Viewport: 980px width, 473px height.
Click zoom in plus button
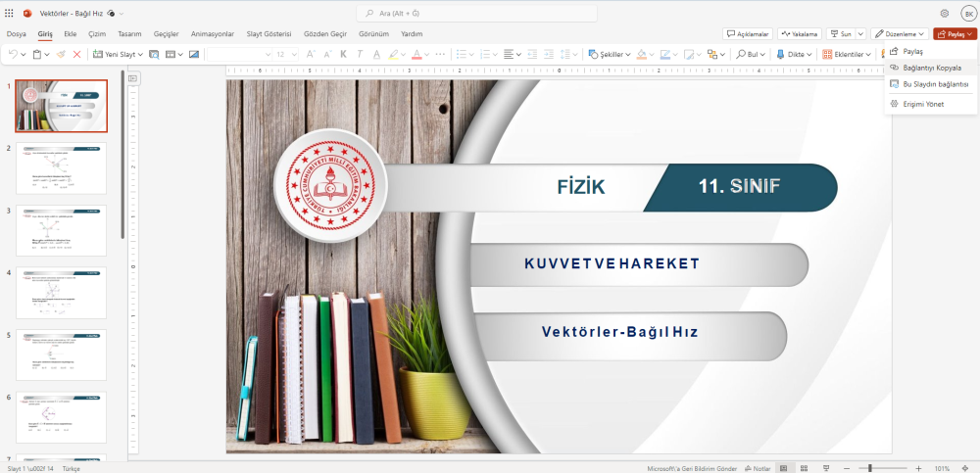click(x=918, y=468)
